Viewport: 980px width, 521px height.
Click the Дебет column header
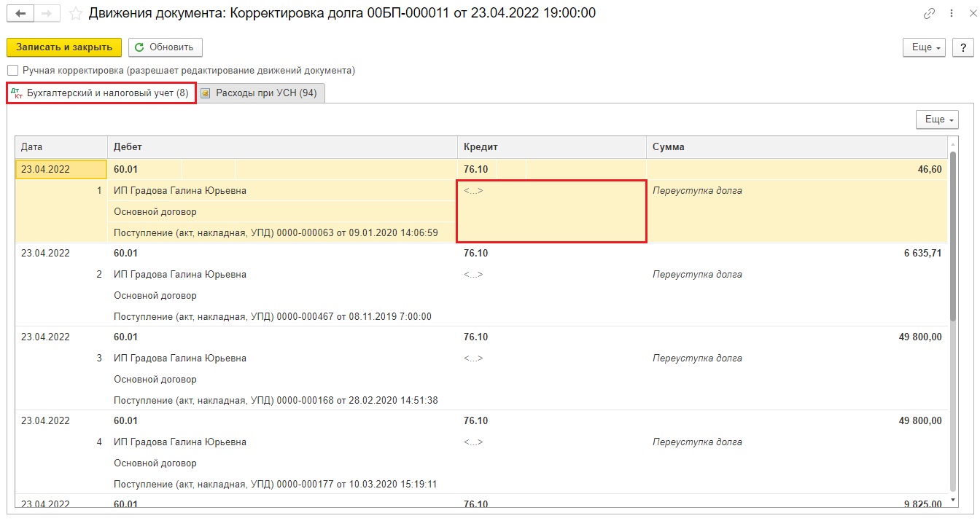point(282,147)
